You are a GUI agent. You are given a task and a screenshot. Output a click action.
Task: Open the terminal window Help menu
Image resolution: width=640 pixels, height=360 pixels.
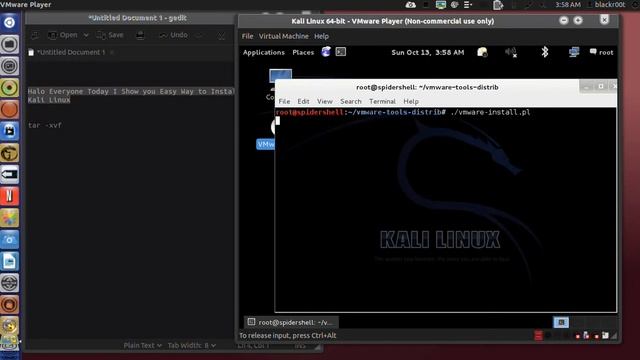coord(411,101)
